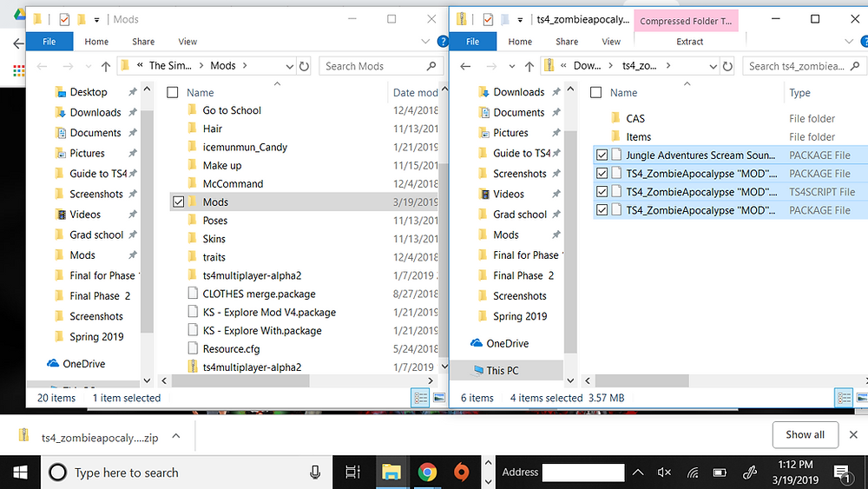Open download options chevron for ts4_zombieapocaly zip
Viewport: 868px width, 489px height.
pos(176,436)
